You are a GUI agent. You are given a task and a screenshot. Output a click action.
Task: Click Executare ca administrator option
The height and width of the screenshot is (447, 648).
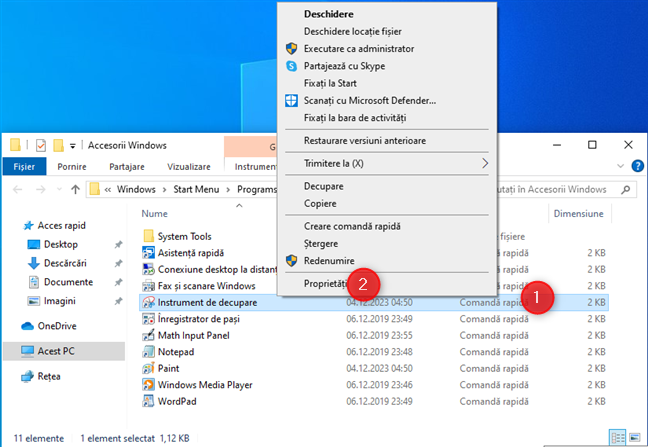[358, 48]
